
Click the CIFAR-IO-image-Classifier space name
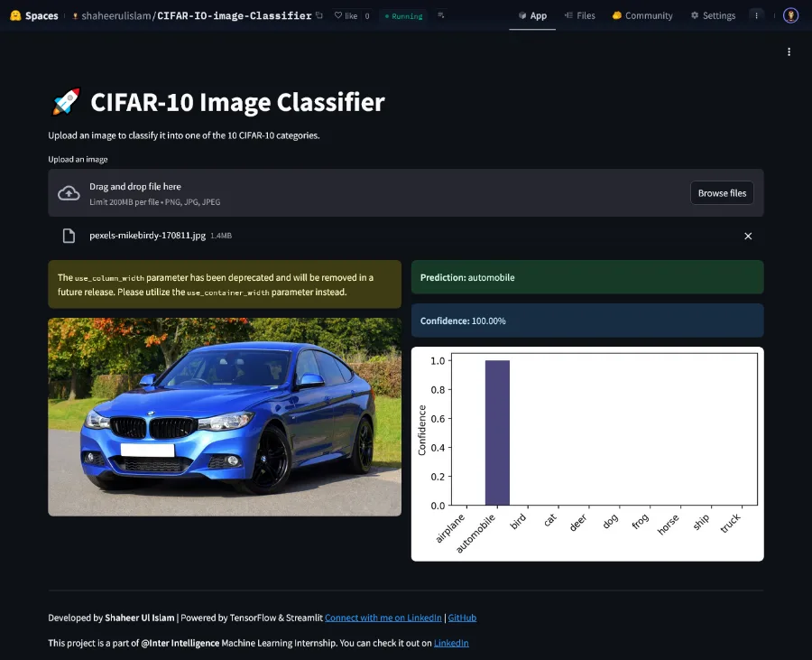(234, 15)
